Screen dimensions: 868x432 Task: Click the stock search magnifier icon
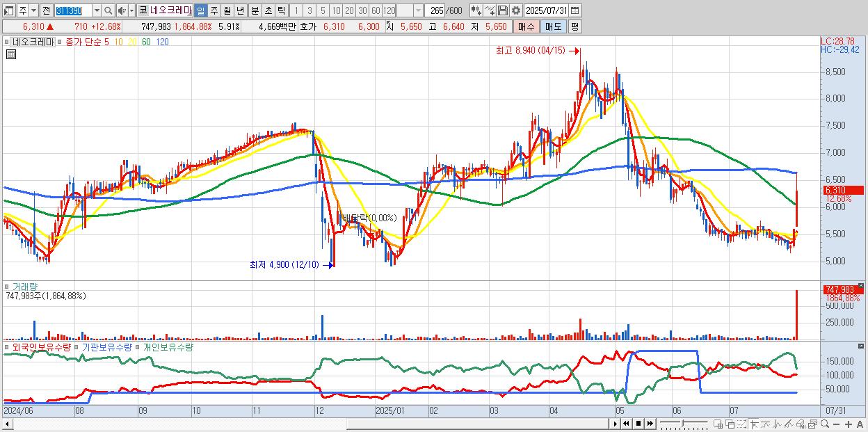tap(108, 10)
